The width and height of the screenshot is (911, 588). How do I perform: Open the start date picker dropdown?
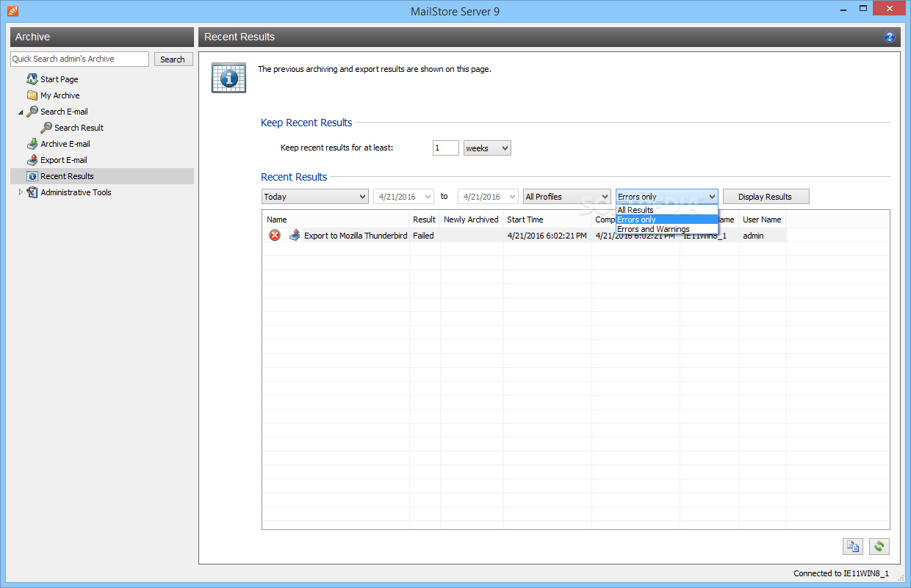[428, 197]
